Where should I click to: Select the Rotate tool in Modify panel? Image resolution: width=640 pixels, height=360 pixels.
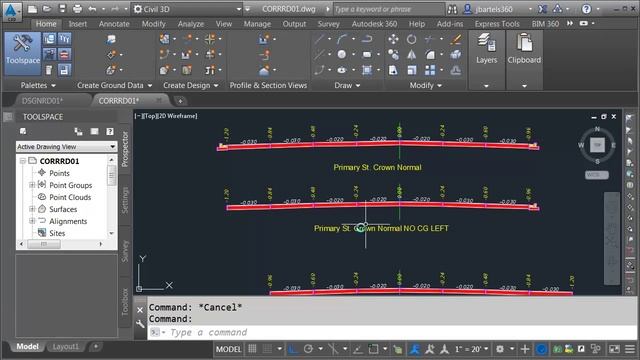(411, 39)
